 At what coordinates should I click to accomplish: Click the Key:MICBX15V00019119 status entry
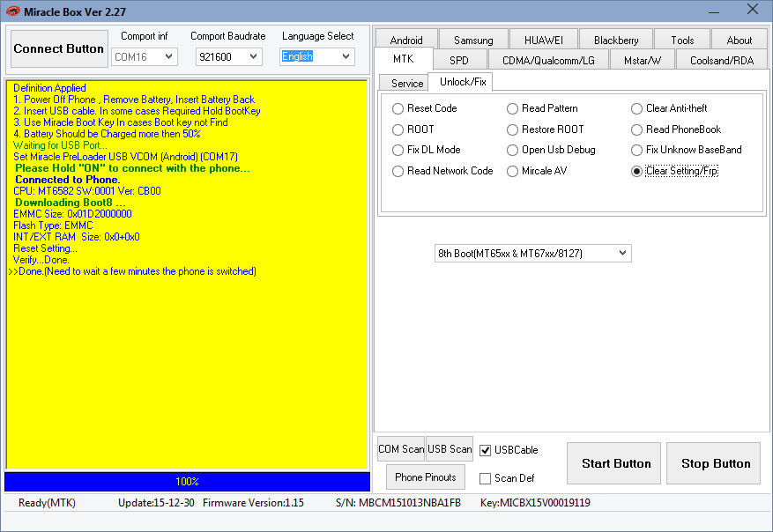coord(535,503)
